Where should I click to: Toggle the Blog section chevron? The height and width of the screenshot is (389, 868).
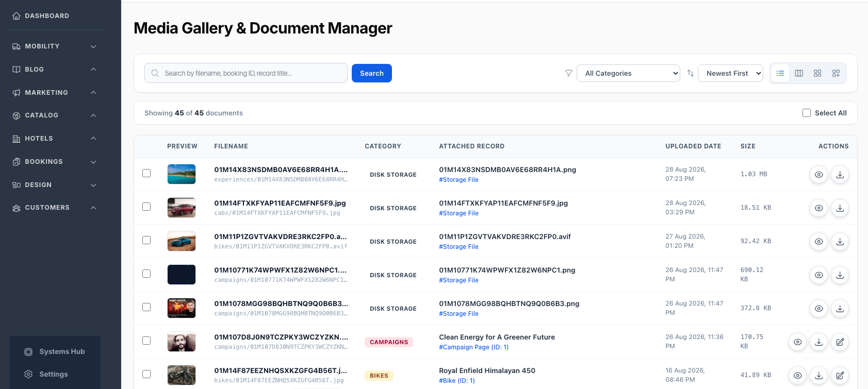pos(93,69)
